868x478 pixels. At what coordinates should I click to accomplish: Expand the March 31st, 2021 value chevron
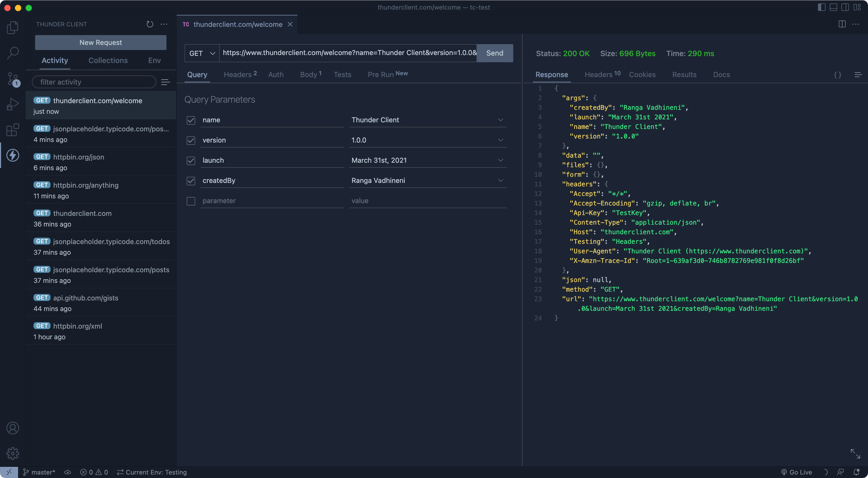coord(501,160)
